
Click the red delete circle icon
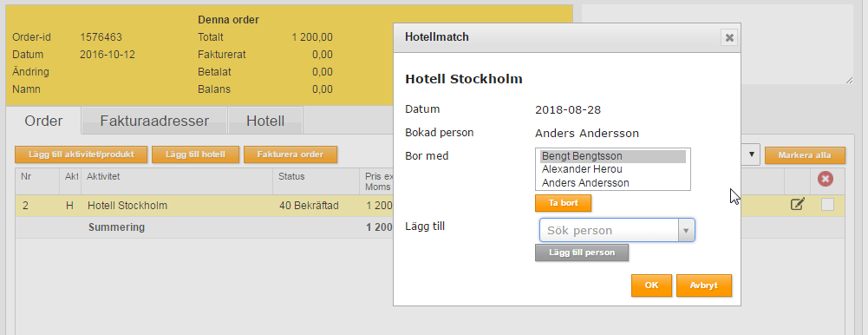(826, 180)
